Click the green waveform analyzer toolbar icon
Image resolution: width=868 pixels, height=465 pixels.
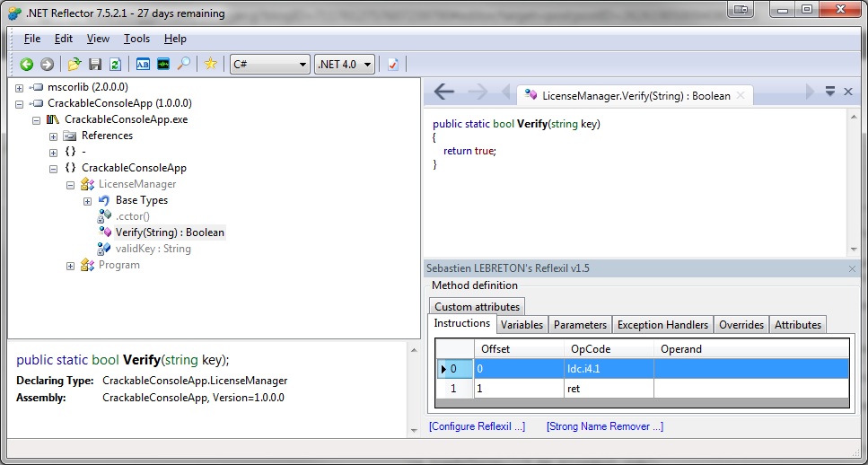(162, 65)
